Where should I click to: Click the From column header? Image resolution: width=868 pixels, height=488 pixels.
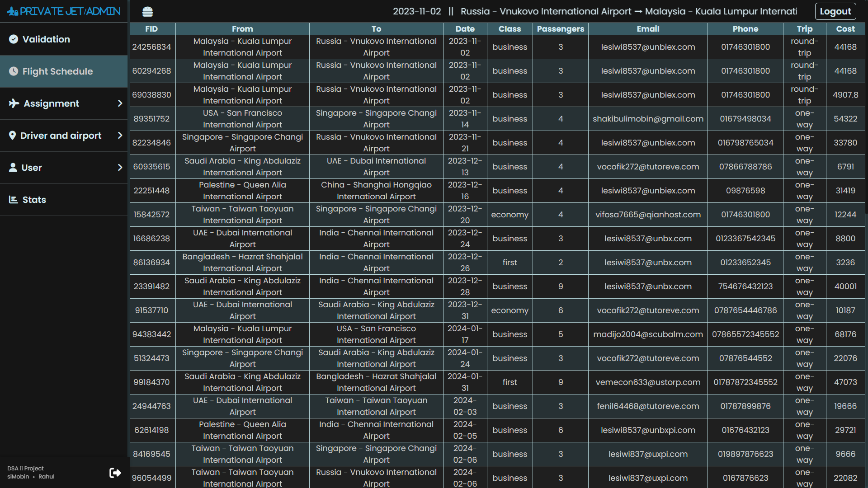(242, 29)
